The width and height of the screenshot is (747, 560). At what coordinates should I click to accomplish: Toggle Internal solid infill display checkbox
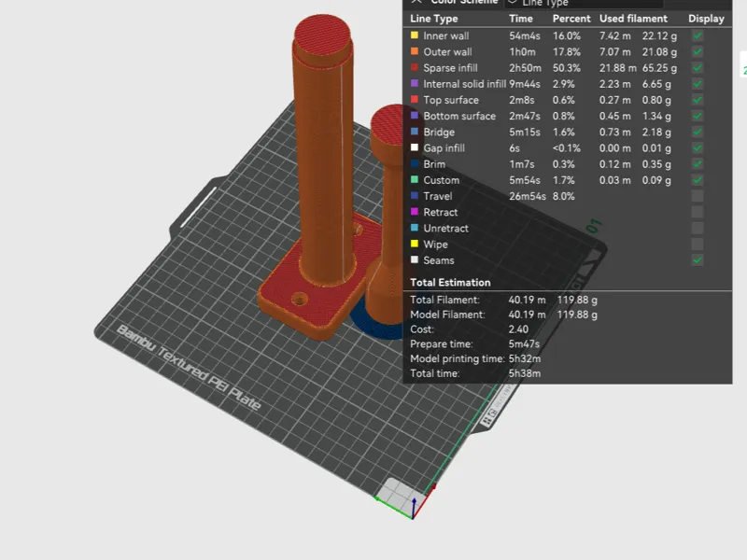pyautogui.click(x=697, y=84)
